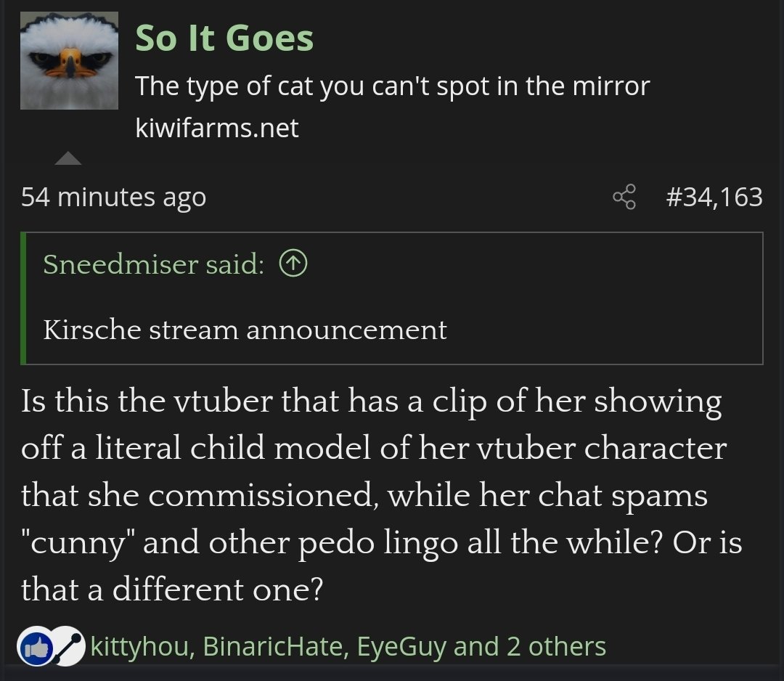784x681 pixels.
Task: Click the kiwifarms.net text under username
Action: tap(217, 129)
